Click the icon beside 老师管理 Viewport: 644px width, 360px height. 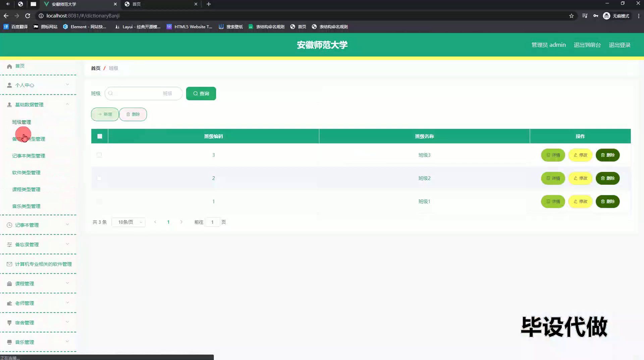point(9,303)
